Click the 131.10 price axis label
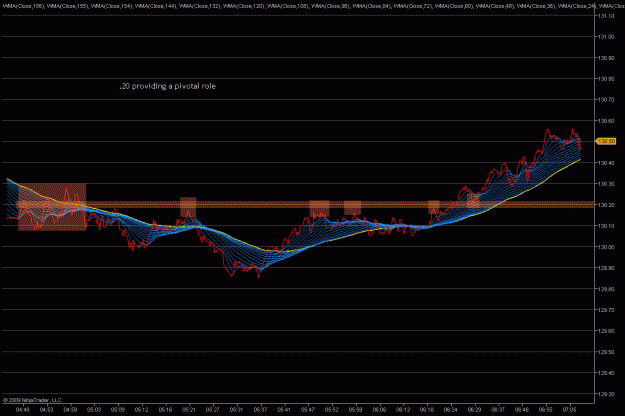Viewport: 625px width, 416px height. 605,16
